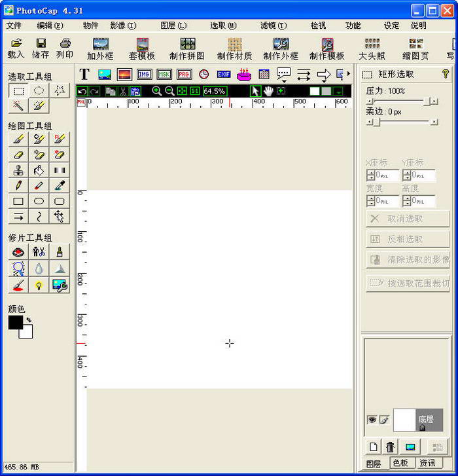Screen dimensions: 458x476
Task: Decrease the 高度 spinner value
Action: click(x=407, y=204)
